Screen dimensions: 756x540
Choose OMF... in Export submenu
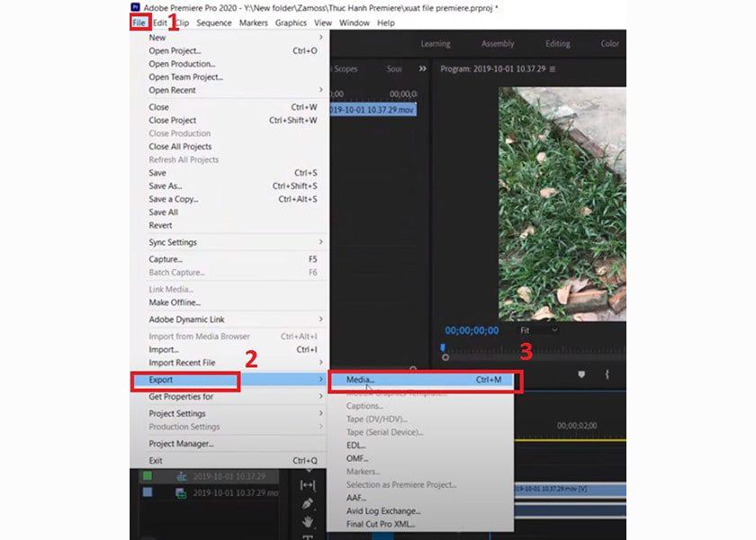point(420,458)
